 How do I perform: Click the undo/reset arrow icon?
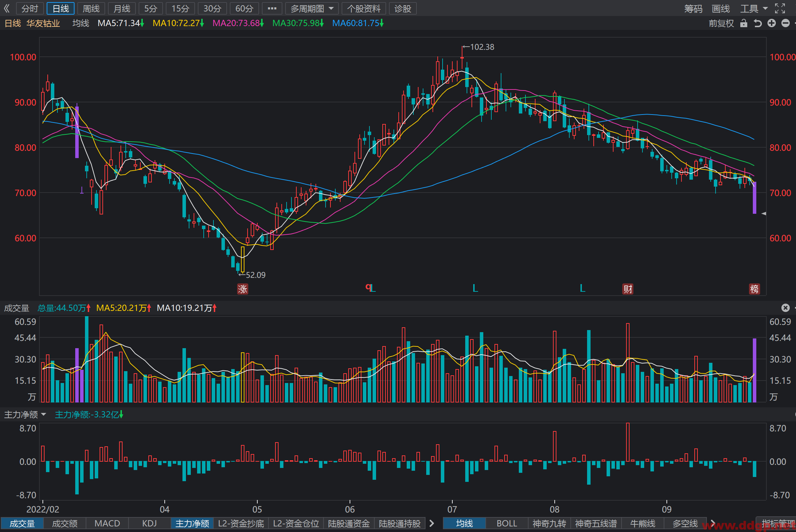pyautogui.click(x=758, y=23)
